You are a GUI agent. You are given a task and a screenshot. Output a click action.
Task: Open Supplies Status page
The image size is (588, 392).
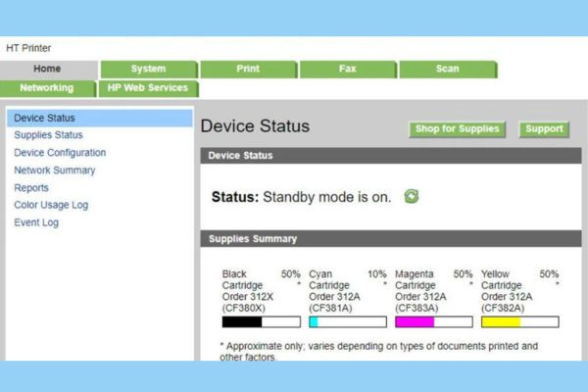click(x=48, y=135)
